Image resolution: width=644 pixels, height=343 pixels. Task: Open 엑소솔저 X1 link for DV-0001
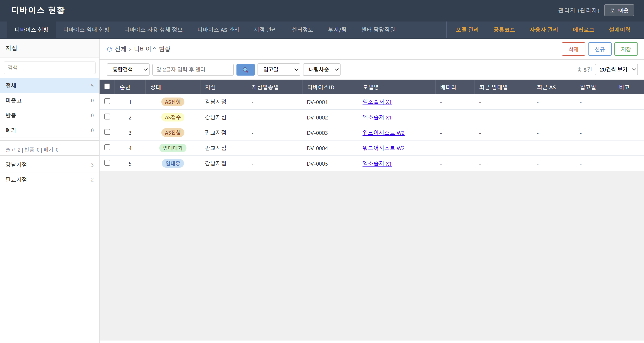[x=377, y=102]
